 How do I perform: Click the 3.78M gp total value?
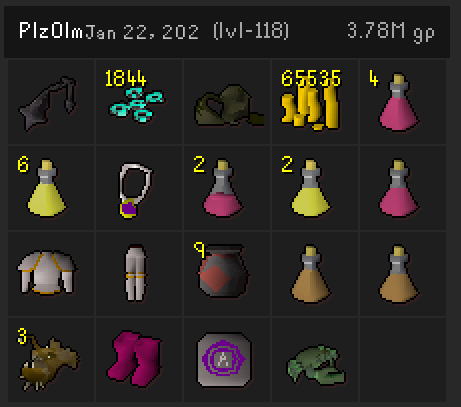tap(391, 32)
